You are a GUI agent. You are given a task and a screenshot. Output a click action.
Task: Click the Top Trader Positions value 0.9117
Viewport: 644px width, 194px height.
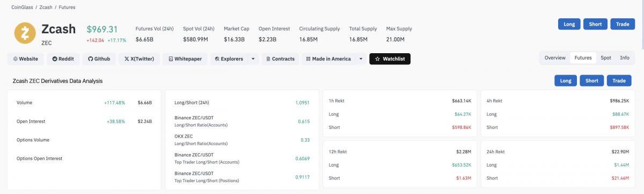click(303, 177)
